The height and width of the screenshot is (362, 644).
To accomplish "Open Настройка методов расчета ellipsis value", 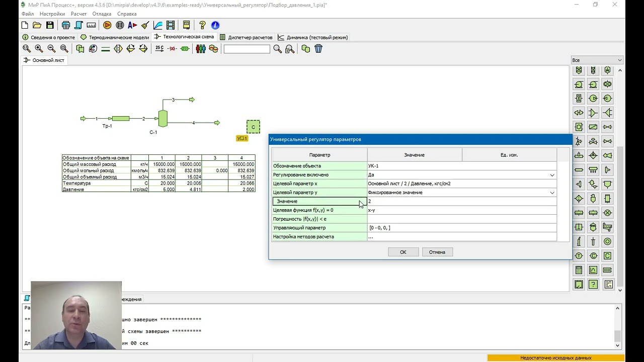I will pyautogui.click(x=462, y=237).
